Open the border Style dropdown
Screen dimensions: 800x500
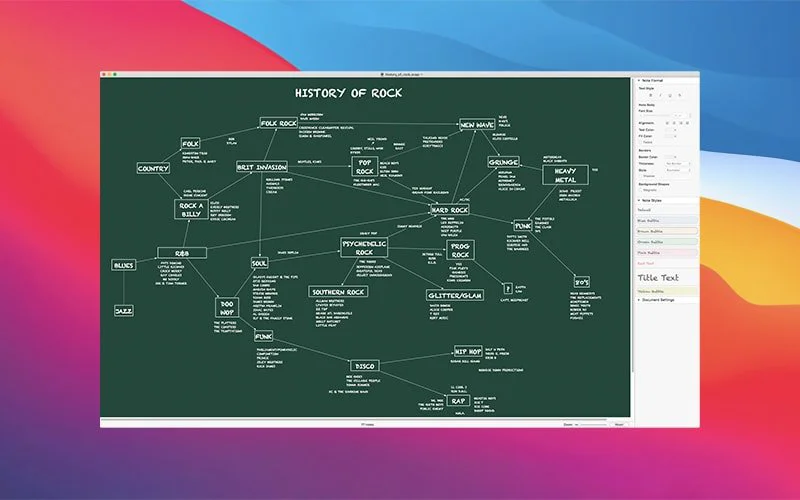click(x=676, y=169)
